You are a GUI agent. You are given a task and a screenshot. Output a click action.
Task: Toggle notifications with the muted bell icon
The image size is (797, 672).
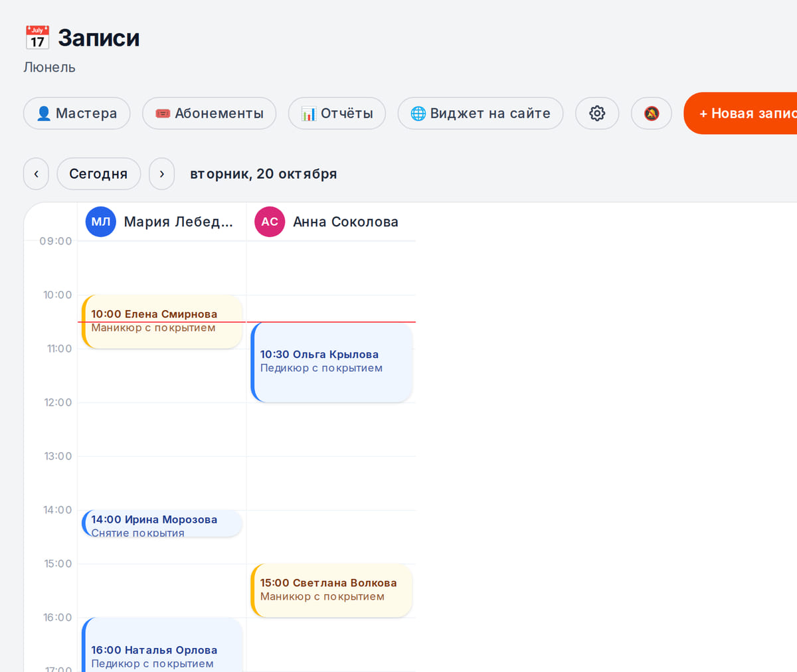(652, 114)
